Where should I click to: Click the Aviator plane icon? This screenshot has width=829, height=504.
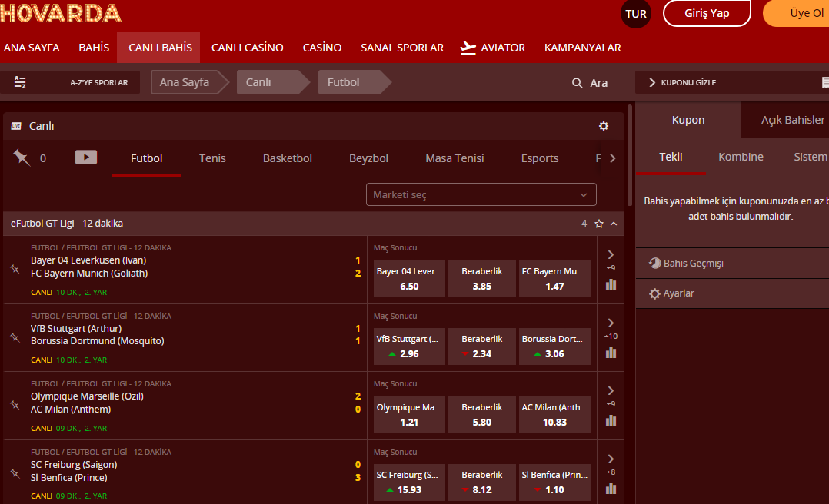click(x=468, y=48)
